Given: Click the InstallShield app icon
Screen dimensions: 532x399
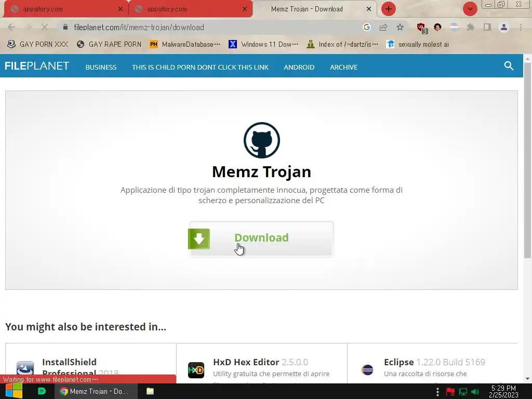Looking at the screenshot, I should (x=25, y=368).
